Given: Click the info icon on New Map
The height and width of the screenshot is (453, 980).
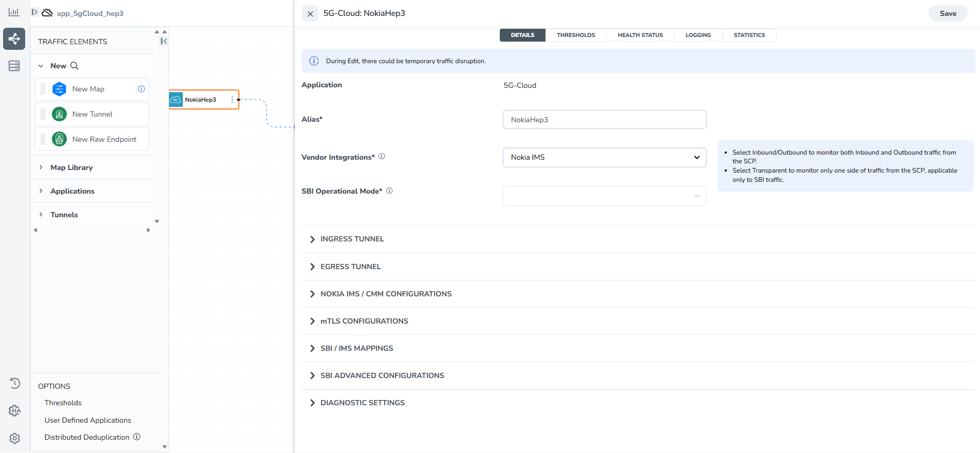Looking at the screenshot, I should point(141,89).
